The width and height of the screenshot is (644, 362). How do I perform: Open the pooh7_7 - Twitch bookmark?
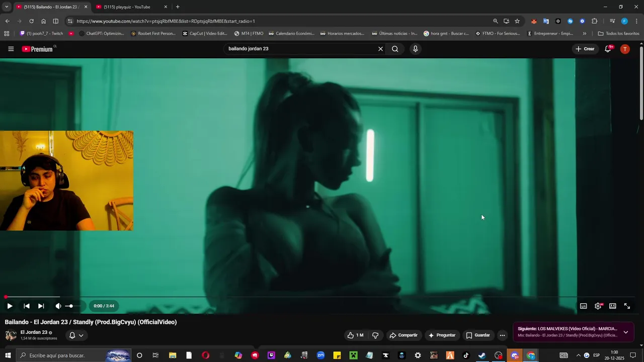(x=41, y=34)
